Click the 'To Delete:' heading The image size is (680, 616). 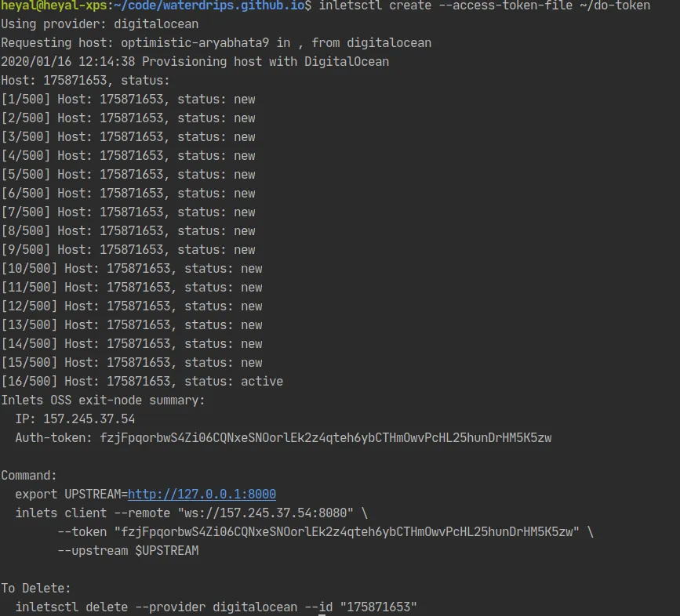[35, 589]
